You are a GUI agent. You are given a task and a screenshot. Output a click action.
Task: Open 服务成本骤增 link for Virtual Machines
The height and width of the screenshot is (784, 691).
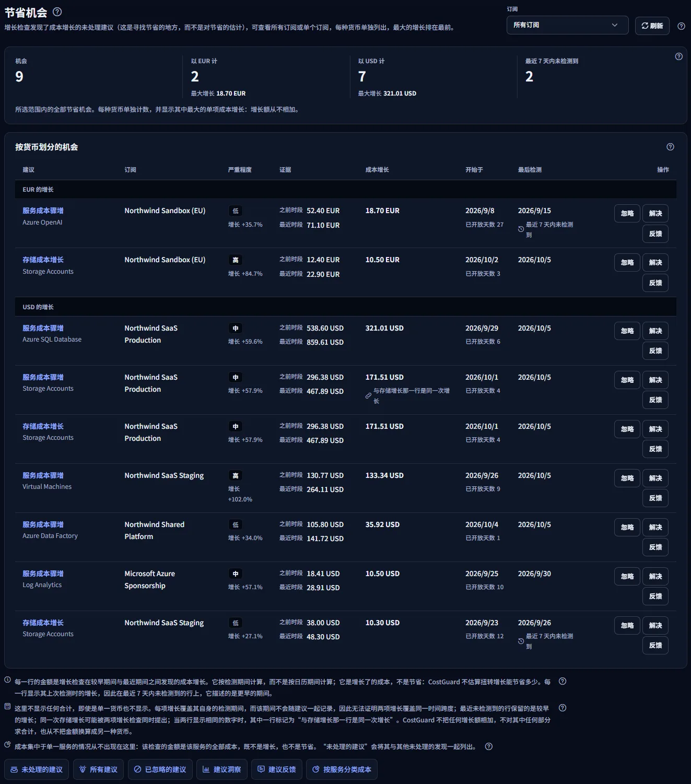point(43,475)
